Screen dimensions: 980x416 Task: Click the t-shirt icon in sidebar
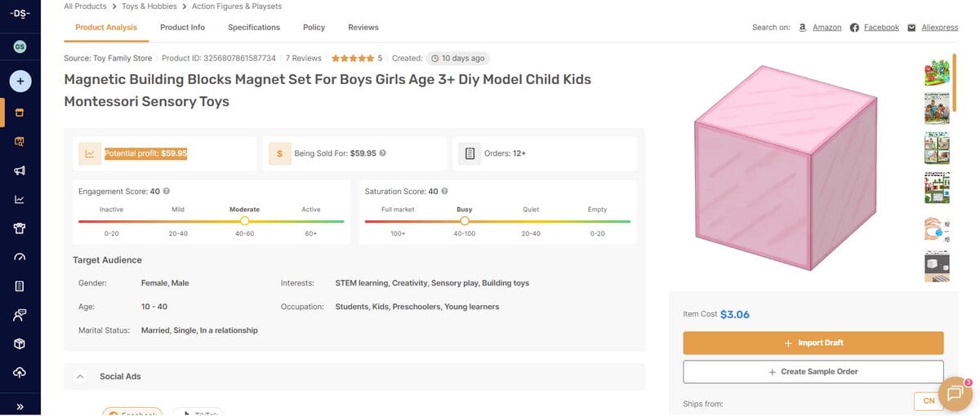(20, 228)
